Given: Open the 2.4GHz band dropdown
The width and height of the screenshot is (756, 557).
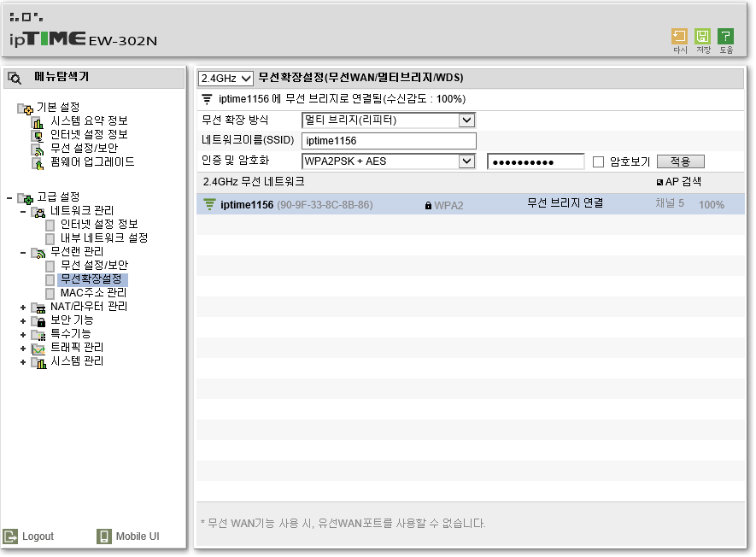Looking at the screenshot, I should click(226, 78).
